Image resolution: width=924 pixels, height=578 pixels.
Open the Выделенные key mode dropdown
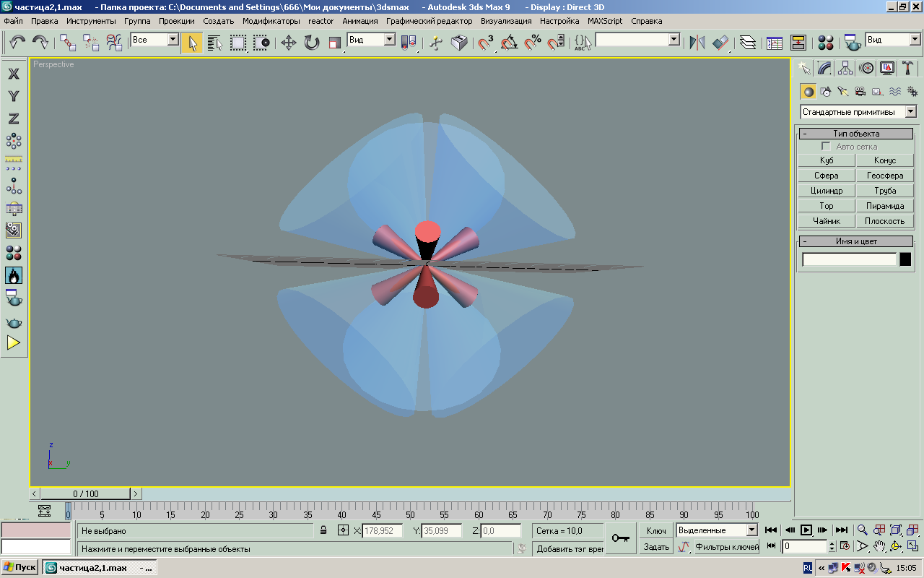717,530
